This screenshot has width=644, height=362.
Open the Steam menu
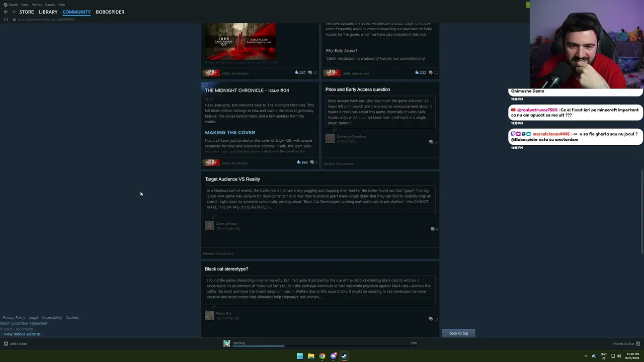pyautogui.click(x=13, y=5)
